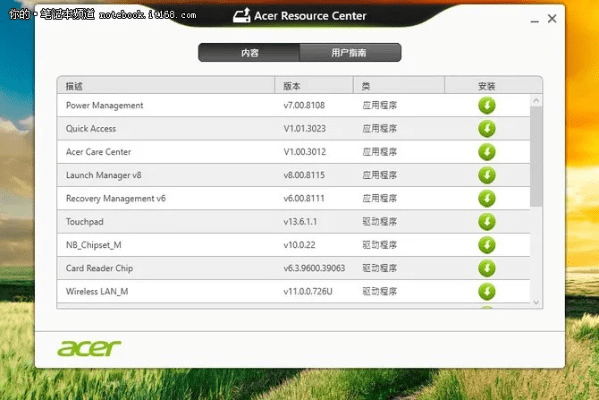Click version v10.0.22 cell
This screenshot has width=599, height=400.
point(299,245)
